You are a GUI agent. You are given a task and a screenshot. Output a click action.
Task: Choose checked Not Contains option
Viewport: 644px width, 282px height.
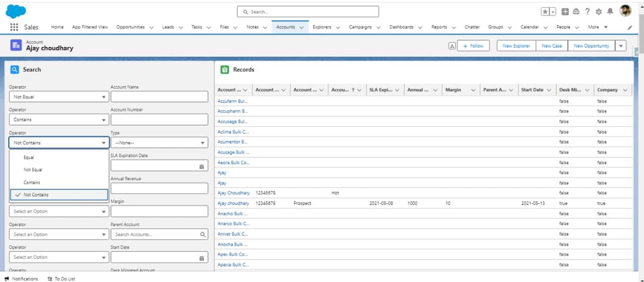[58, 195]
